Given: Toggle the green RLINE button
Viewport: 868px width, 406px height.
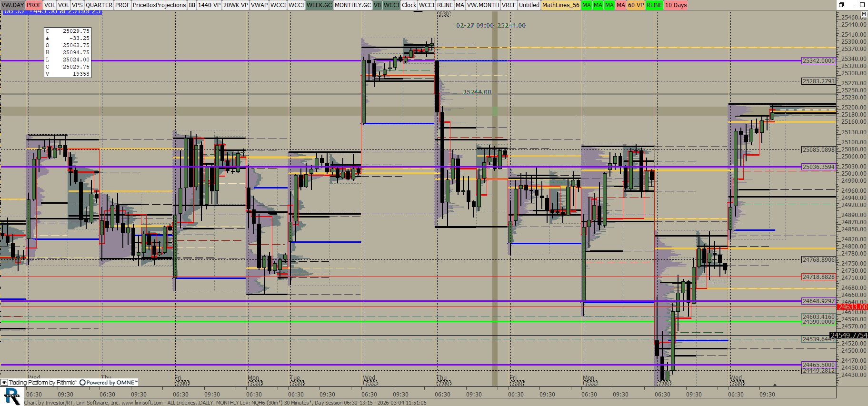Looking at the screenshot, I should pos(654,5).
